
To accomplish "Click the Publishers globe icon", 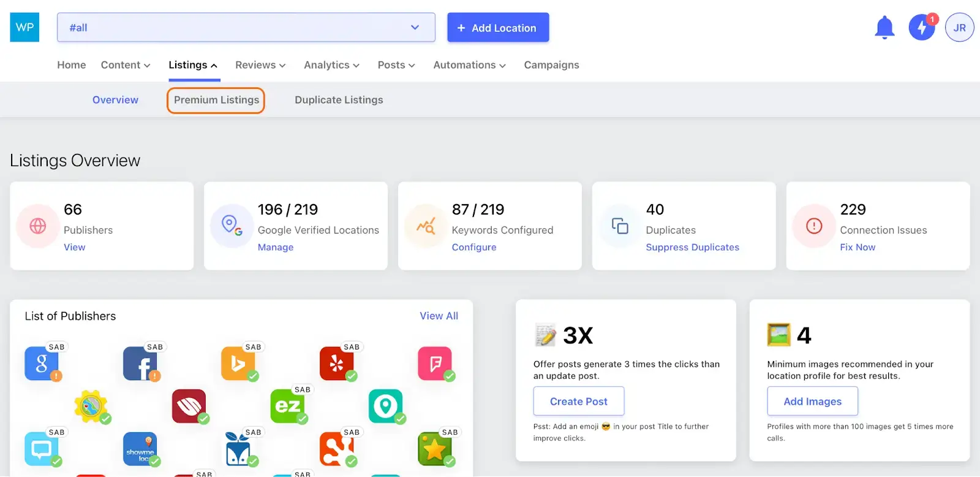I will click(x=38, y=226).
